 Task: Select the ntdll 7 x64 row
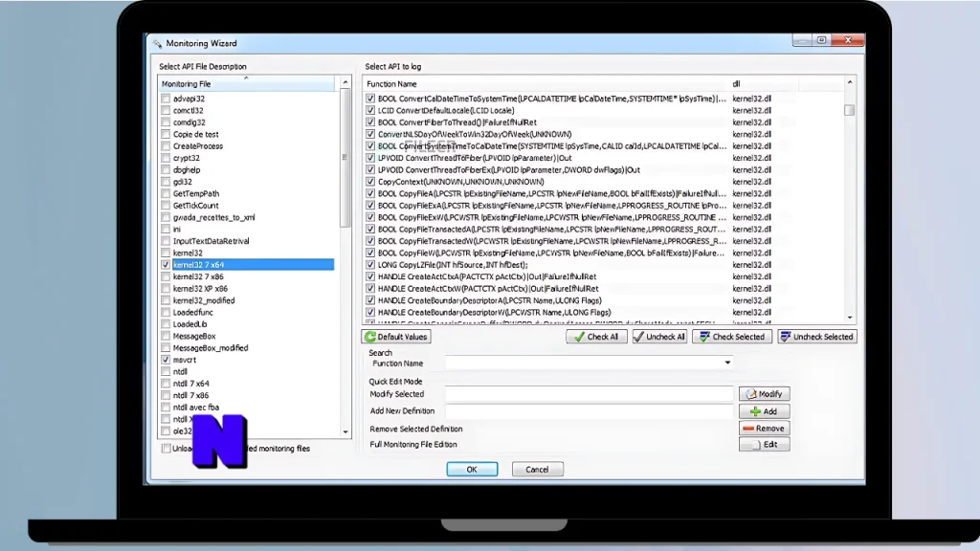247,384
